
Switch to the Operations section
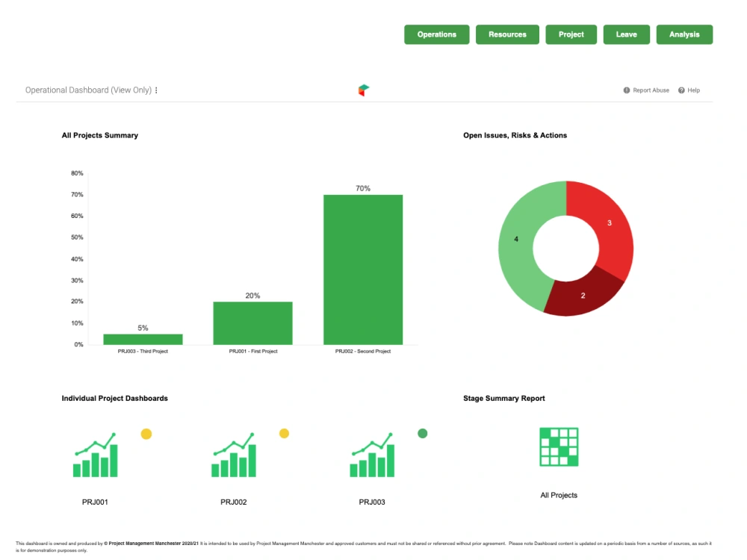pos(436,34)
